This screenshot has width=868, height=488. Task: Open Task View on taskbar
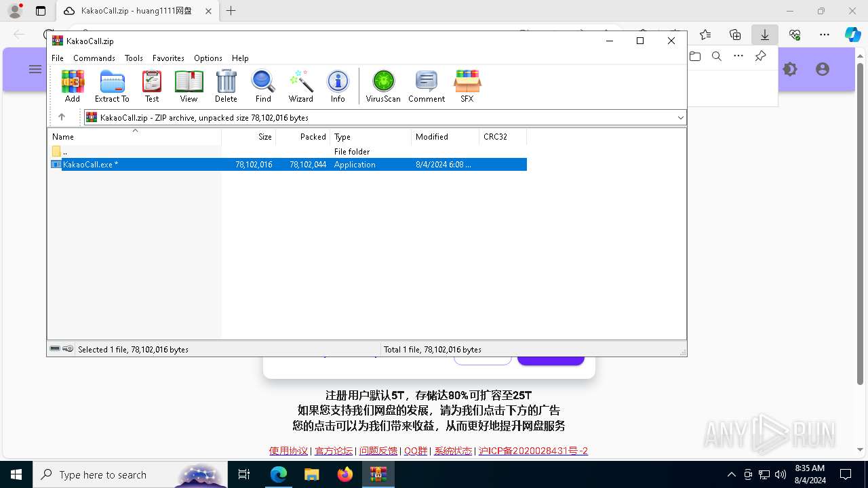pyautogui.click(x=244, y=474)
